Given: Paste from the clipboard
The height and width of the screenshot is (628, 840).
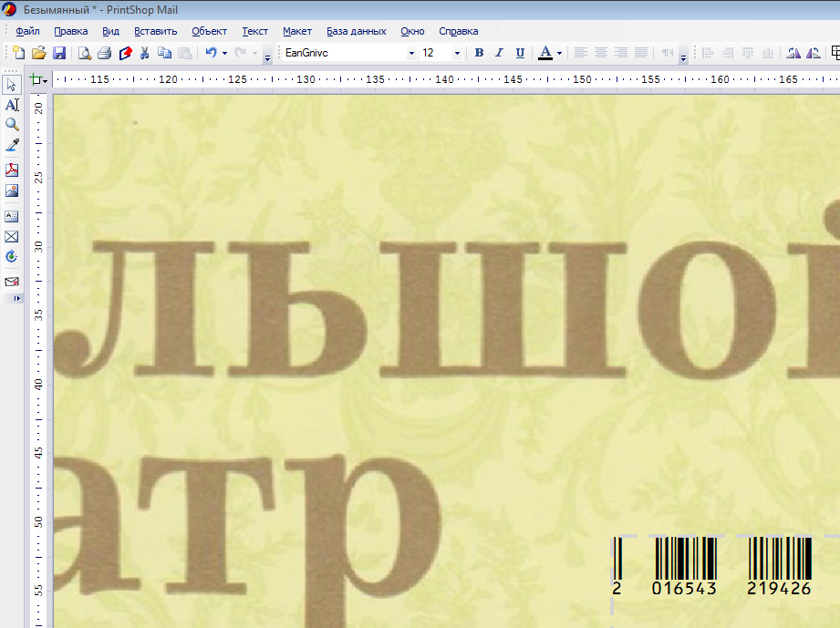Looking at the screenshot, I should point(185,53).
